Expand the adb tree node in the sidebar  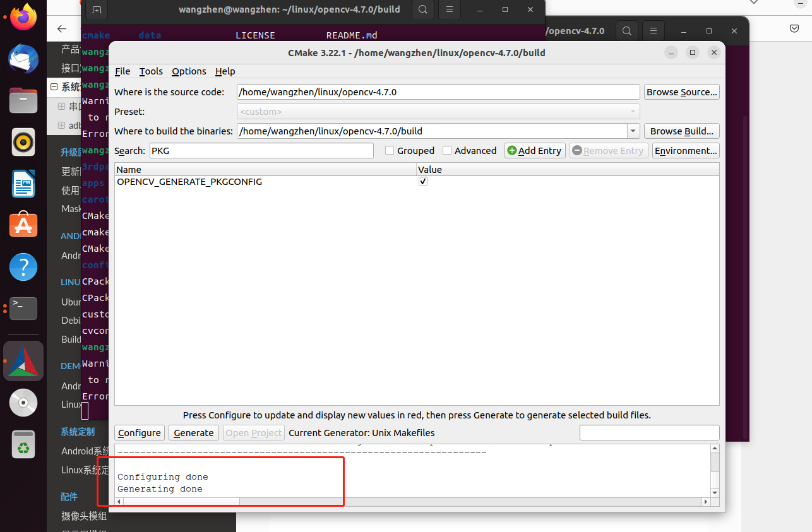(x=62, y=125)
